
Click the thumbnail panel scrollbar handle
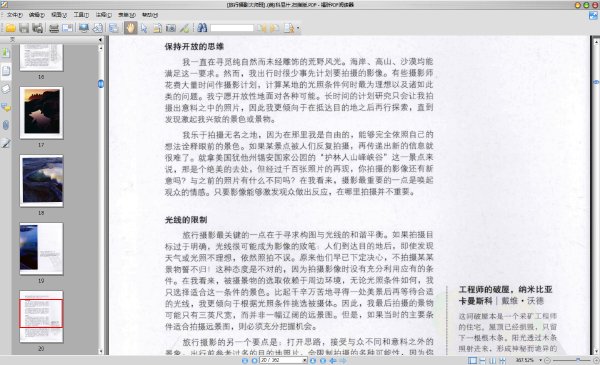coord(101,84)
